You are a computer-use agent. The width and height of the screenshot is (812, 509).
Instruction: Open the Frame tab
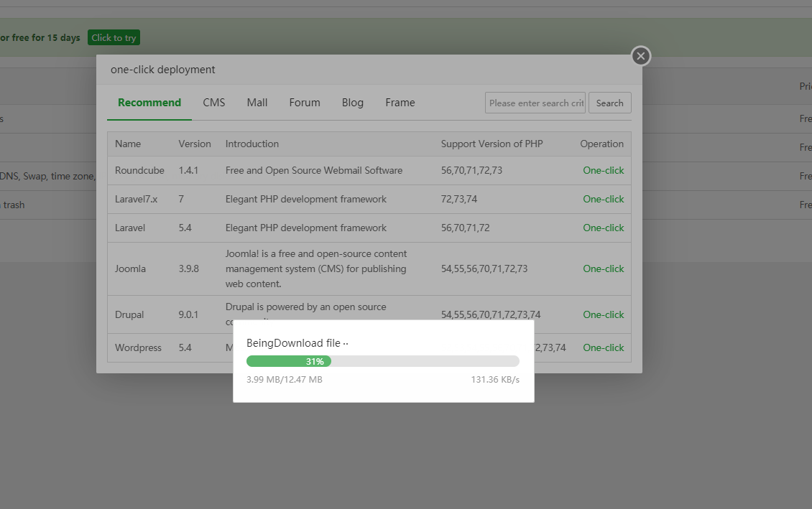(400, 103)
